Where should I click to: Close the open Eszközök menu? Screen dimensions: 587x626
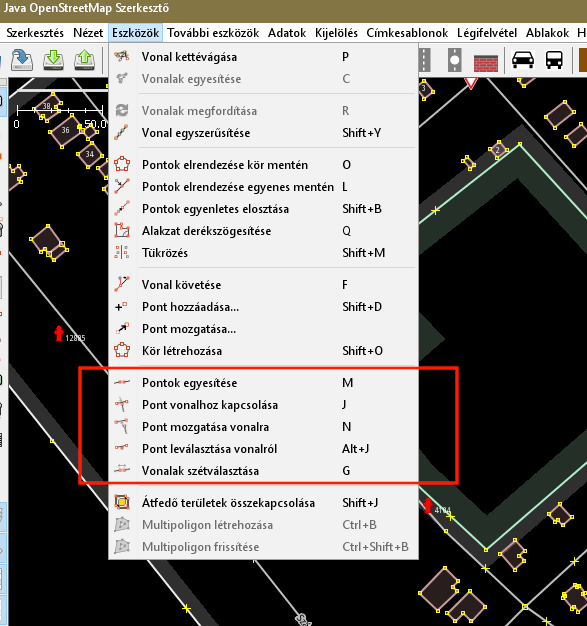tap(135, 33)
